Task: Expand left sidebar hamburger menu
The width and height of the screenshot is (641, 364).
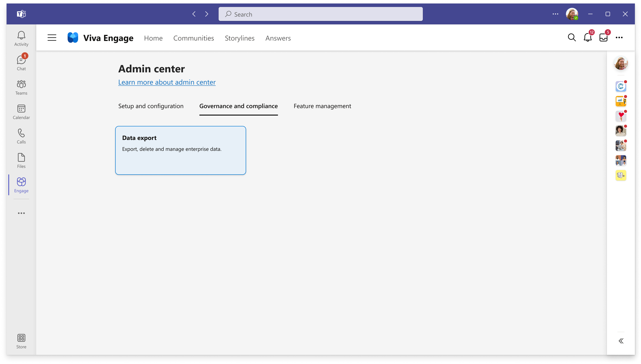Action: click(51, 38)
